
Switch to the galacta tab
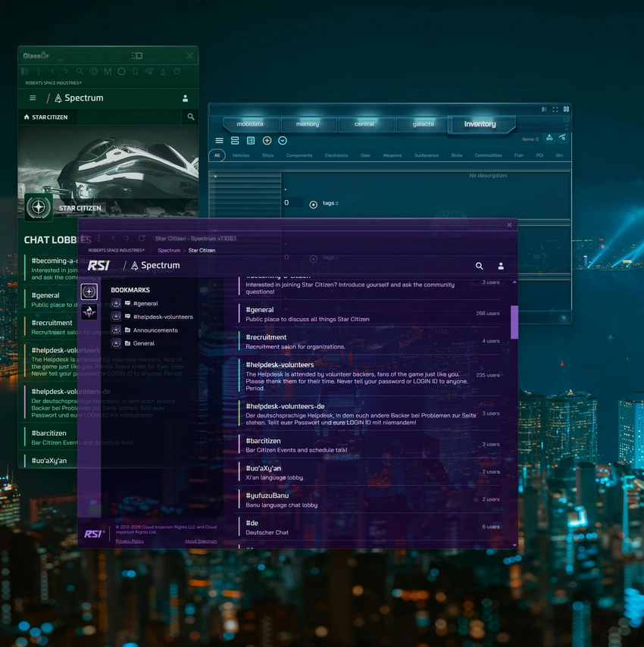pyautogui.click(x=422, y=123)
